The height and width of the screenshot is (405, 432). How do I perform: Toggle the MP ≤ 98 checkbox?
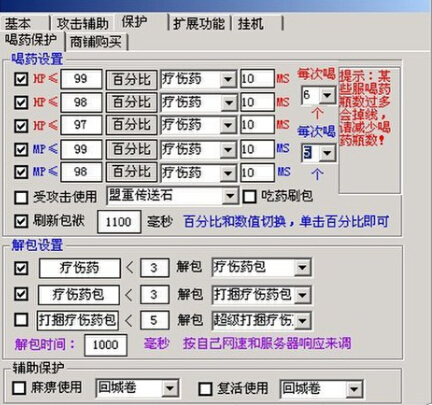pyautogui.click(x=21, y=172)
